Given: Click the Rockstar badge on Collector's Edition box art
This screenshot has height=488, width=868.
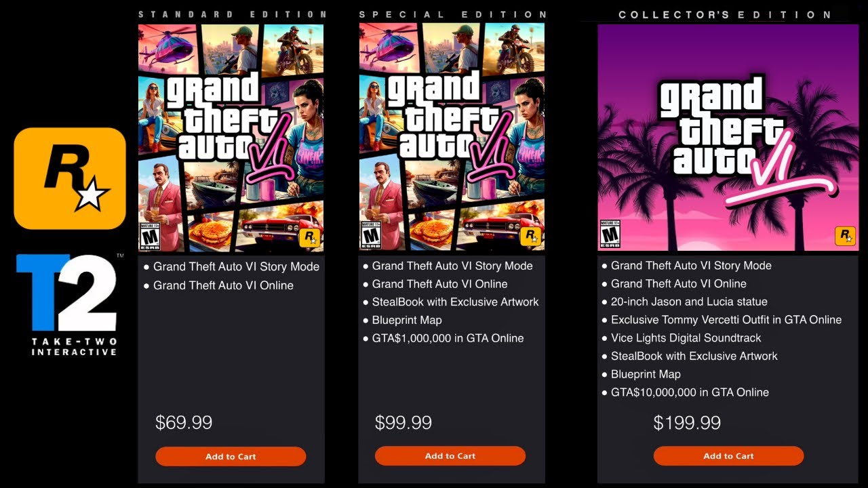Looking at the screenshot, I should click(x=845, y=237).
